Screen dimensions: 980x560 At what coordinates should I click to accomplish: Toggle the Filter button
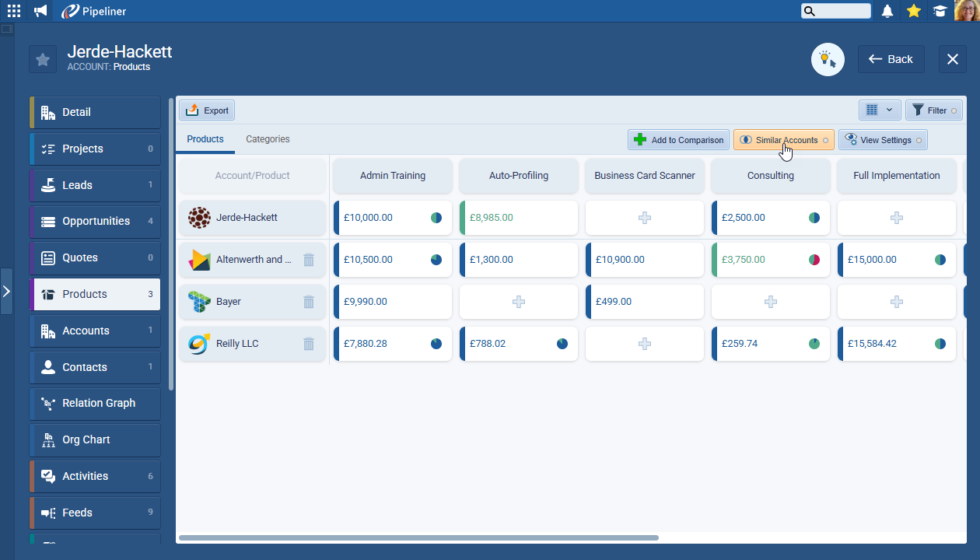933,110
